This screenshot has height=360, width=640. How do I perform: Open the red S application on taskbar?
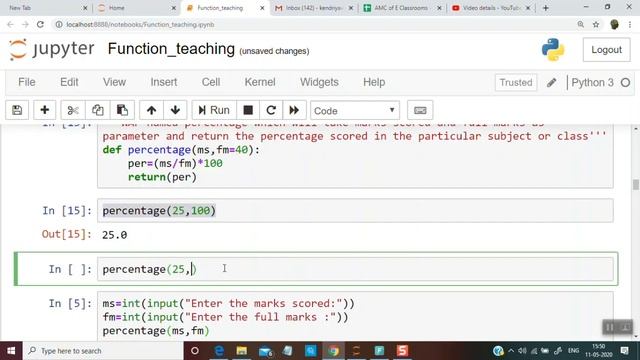click(402, 351)
